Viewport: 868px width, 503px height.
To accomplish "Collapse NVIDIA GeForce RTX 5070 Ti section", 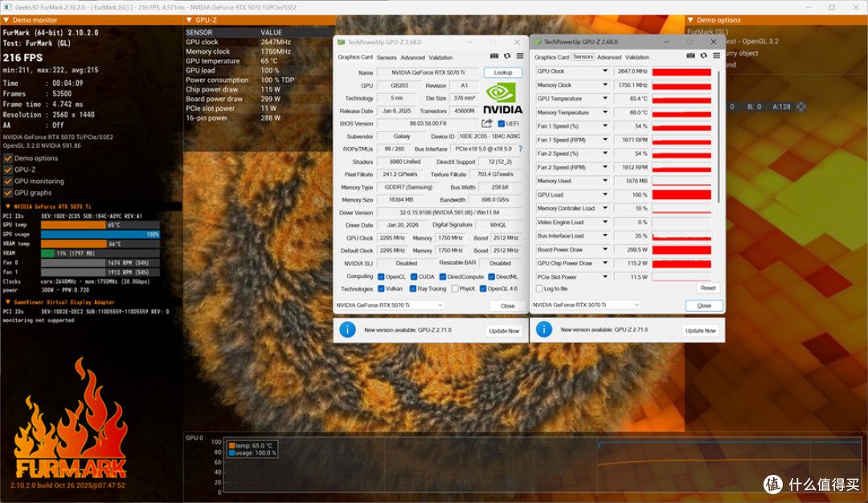I will [8, 207].
